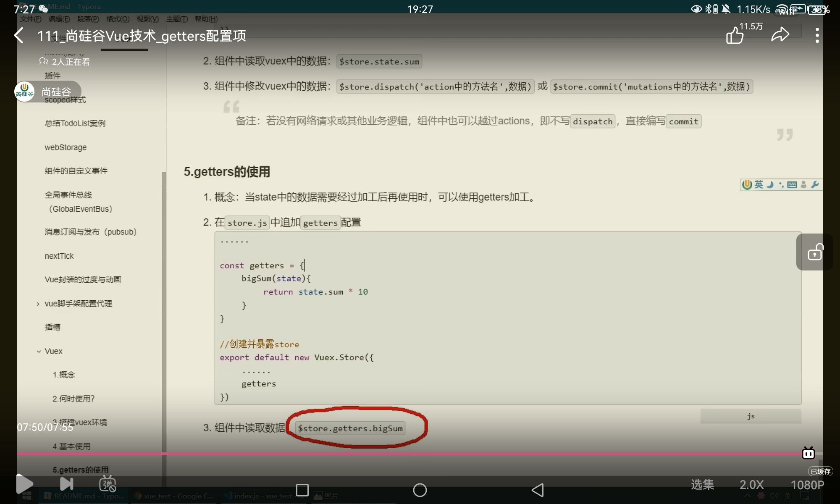
Task: Toggle danmaku bullet comments
Action: (108, 484)
